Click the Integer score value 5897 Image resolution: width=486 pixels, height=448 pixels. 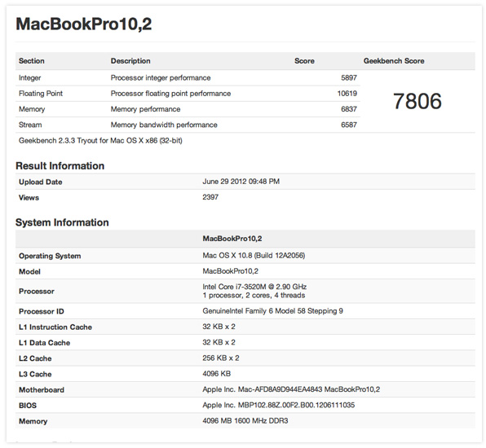(349, 78)
